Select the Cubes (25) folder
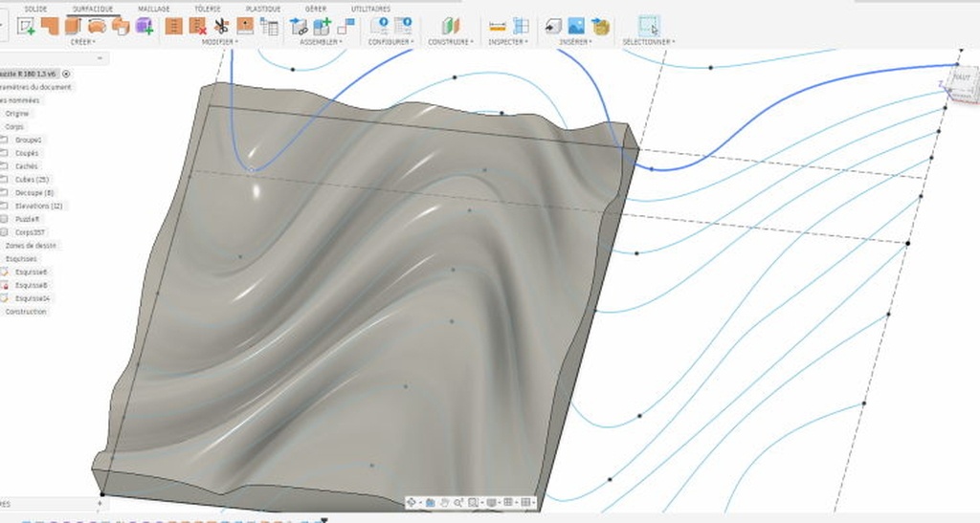980x523 pixels. click(32, 179)
